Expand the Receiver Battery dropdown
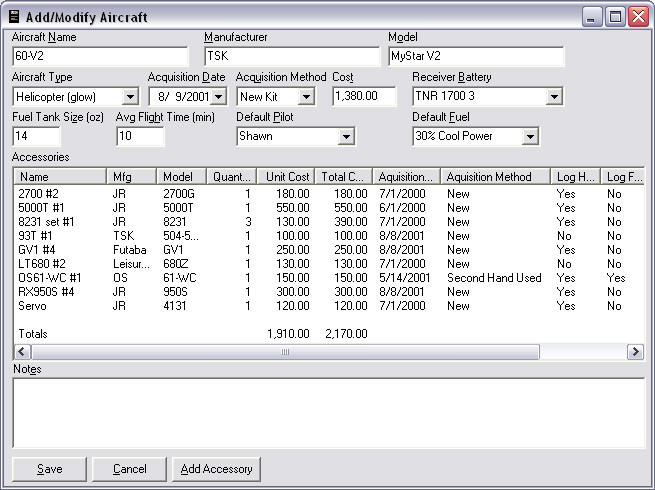The height and width of the screenshot is (490, 655). tap(554, 97)
